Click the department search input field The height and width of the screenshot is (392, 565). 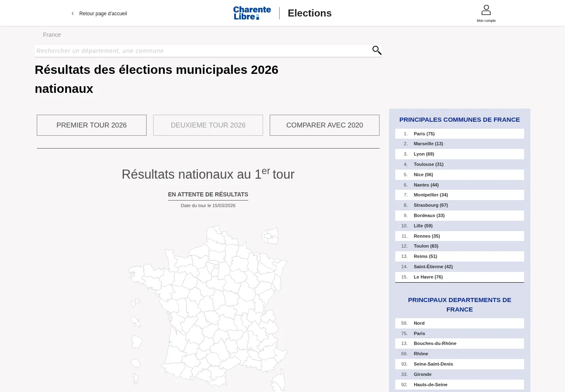point(202,51)
